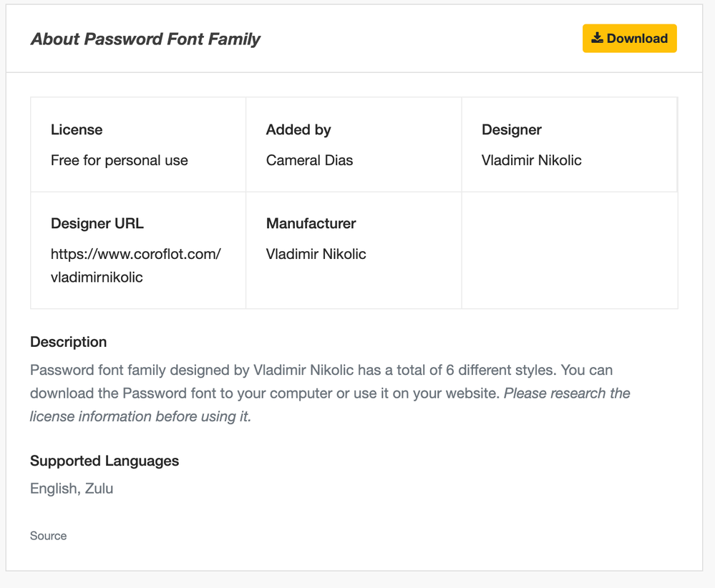Image resolution: width=715 pixels, height=588 pixels.
Task: Click 'Vladimir Nikolic' under Designer
Action: point(531,160)
